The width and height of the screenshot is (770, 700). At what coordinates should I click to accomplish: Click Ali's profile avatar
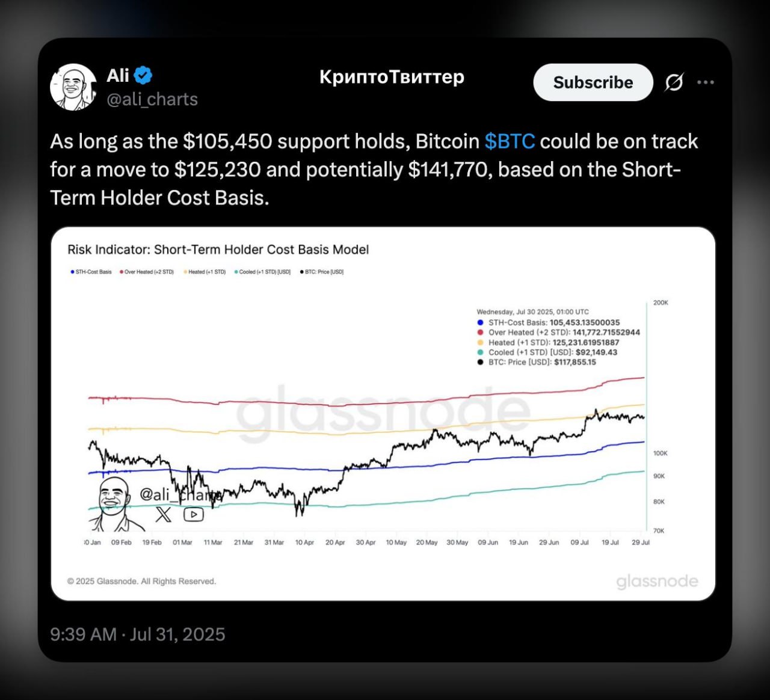tap(73, 87)
